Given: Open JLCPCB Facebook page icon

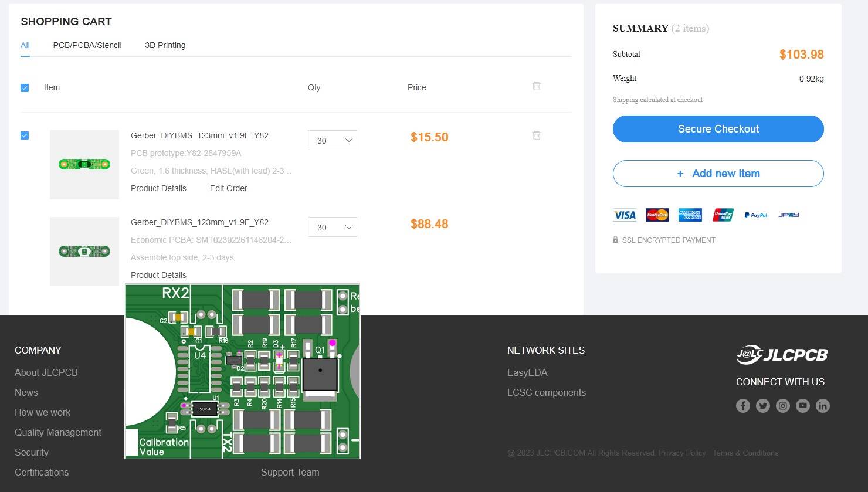Looking at the screenshot, I should pyautogui.click(x=742, y=406).
